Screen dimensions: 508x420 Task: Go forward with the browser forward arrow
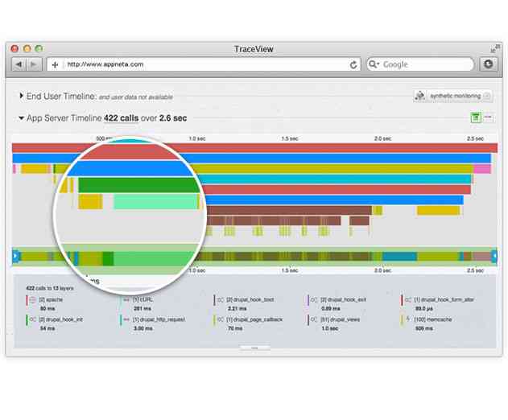tap(34, 64)
